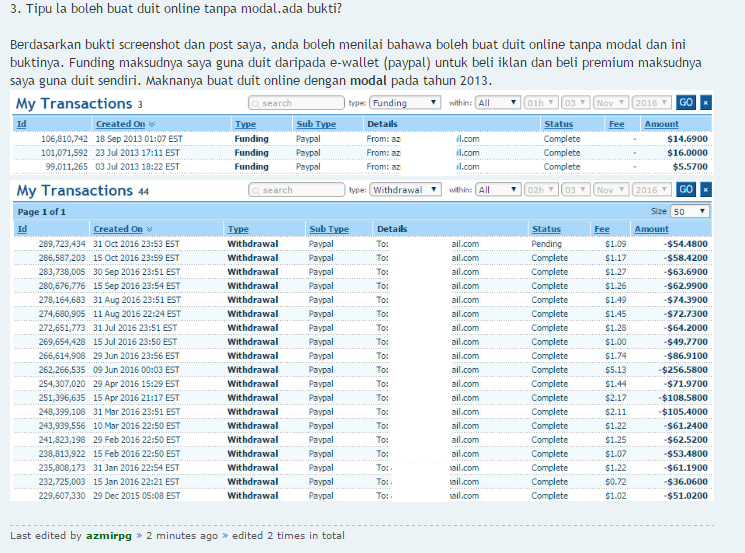Sort Withdrawal table by Amount header
745x553 pixels.
[x=651, y=229]
